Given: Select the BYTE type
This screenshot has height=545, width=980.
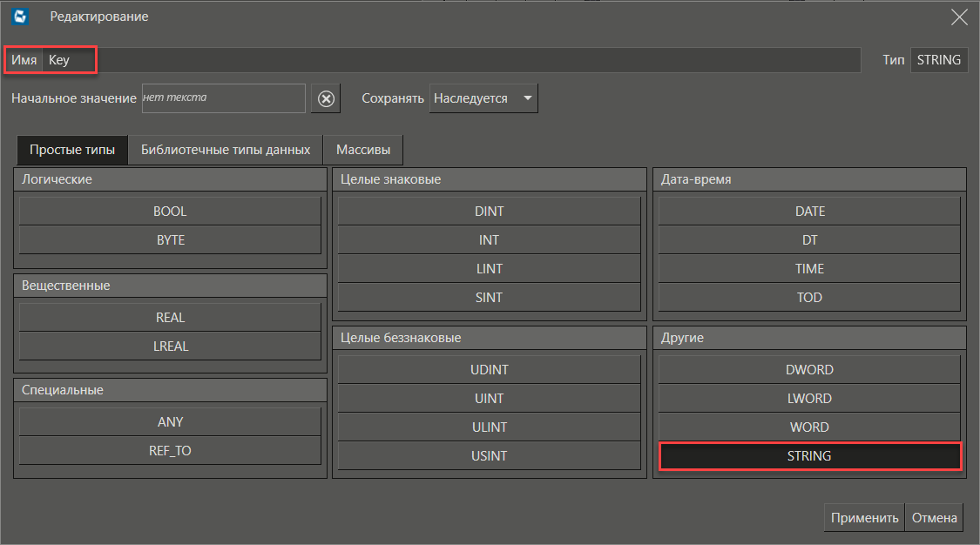Looking at the screenshot, I should (170, 239).
